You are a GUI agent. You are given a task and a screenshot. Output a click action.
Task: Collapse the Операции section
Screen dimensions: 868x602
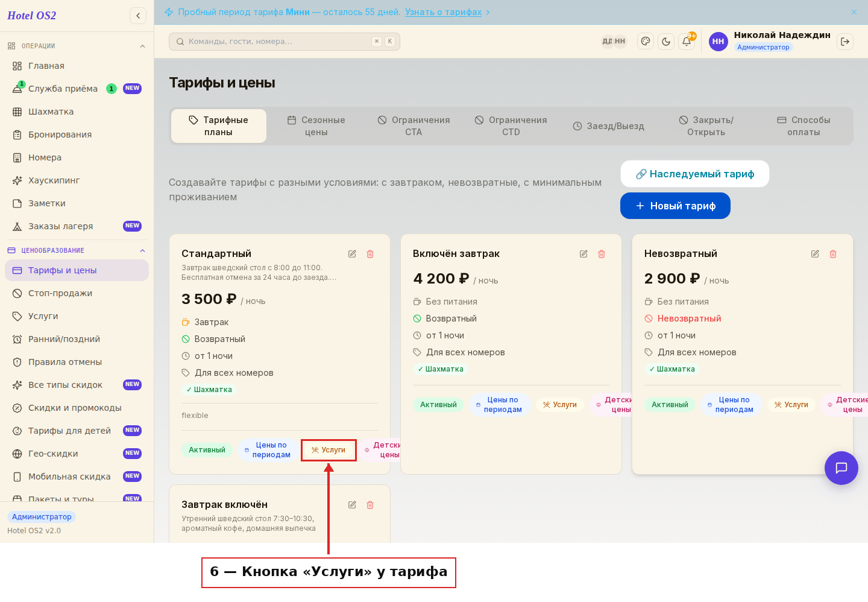142,46
